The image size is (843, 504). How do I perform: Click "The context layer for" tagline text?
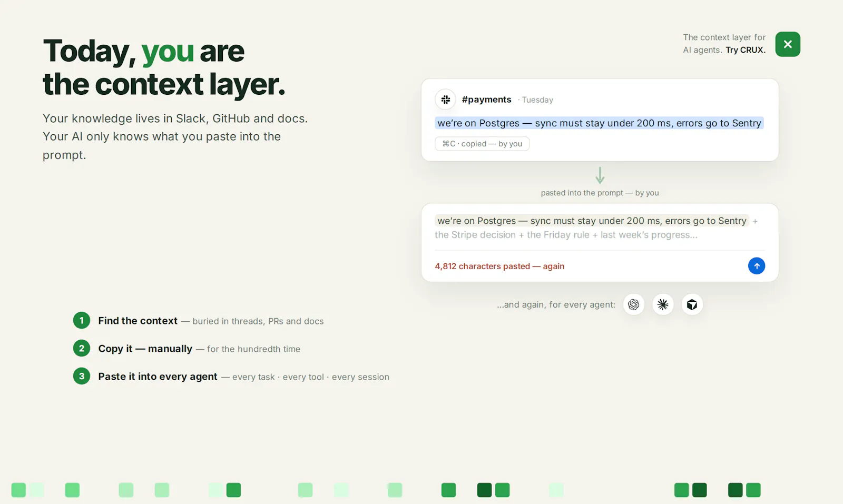click(724, 37)
